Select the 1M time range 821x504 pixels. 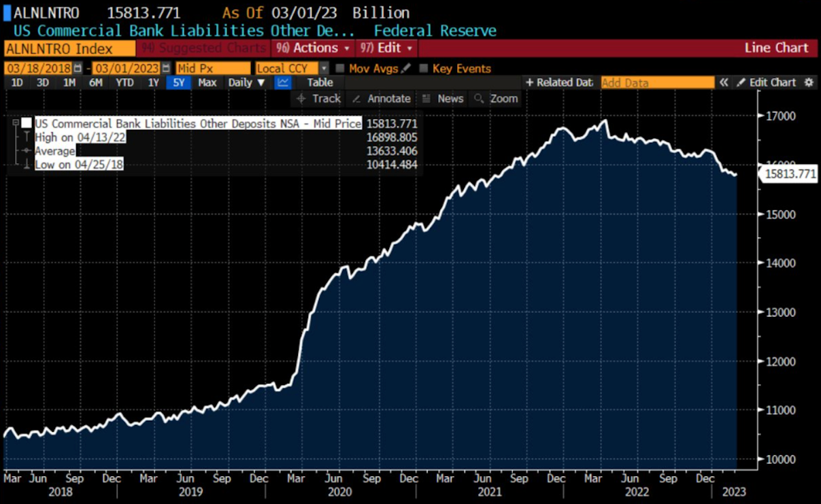(x=69, y=82)
